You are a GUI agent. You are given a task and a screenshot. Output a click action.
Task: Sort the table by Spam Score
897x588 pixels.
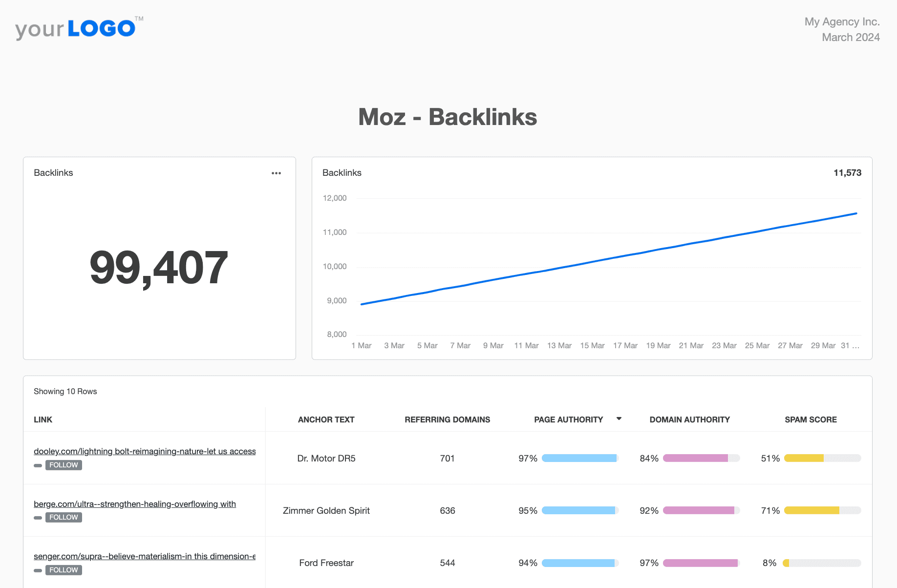coord(811,419)
